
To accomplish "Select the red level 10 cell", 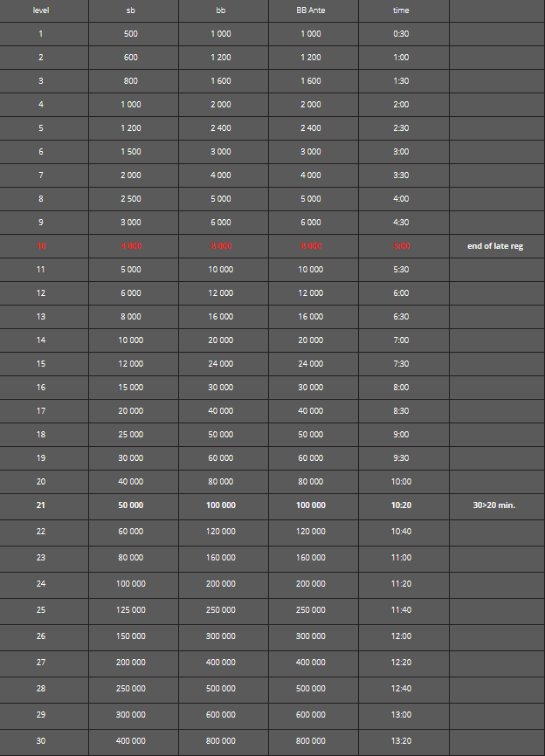I will click(x=40, y=246).
